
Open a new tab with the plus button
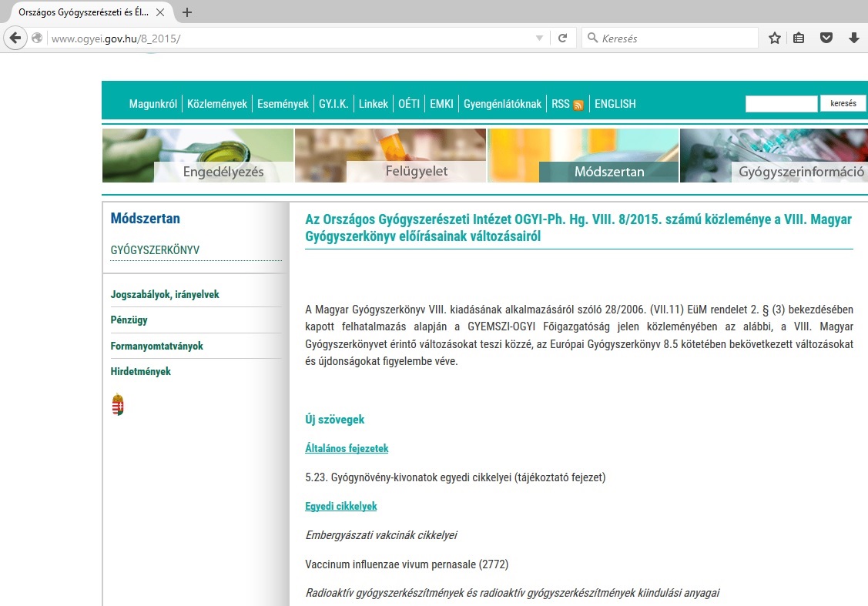pos(187,12)
